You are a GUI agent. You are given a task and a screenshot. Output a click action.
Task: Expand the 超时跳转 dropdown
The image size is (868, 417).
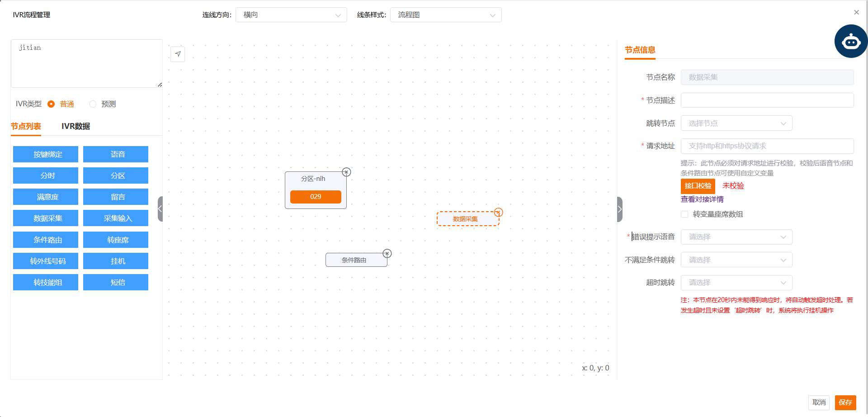pyautogui.click(x=736, y=283)
